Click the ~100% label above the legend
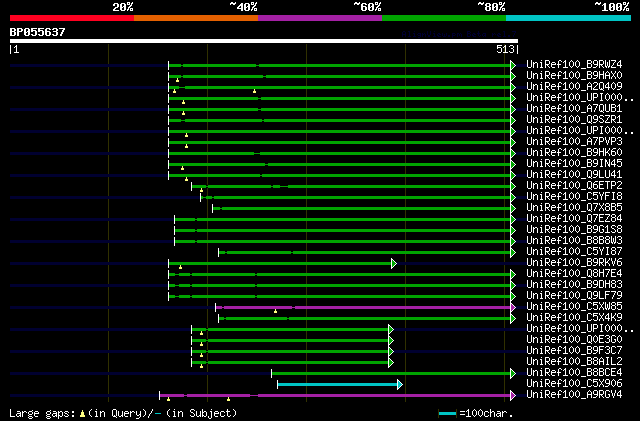 [x=611, y=7]
